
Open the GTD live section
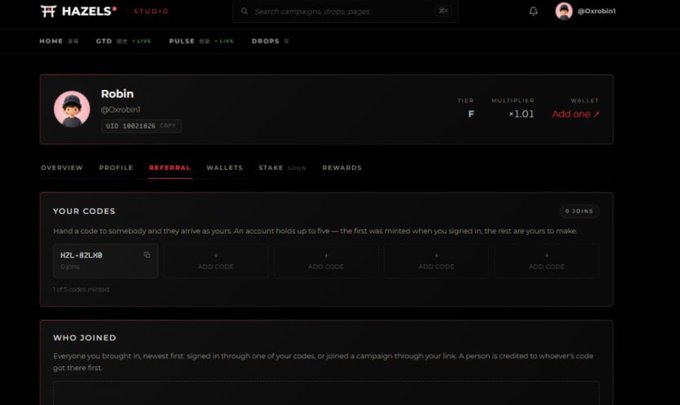[124, 41]
